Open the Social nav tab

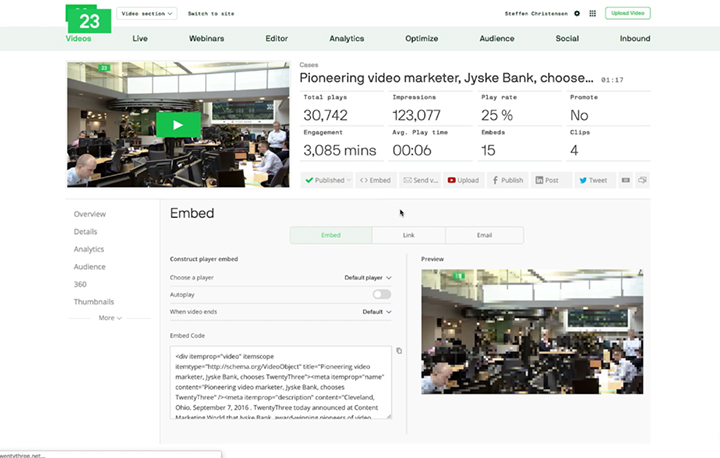[x=567, y=39]
